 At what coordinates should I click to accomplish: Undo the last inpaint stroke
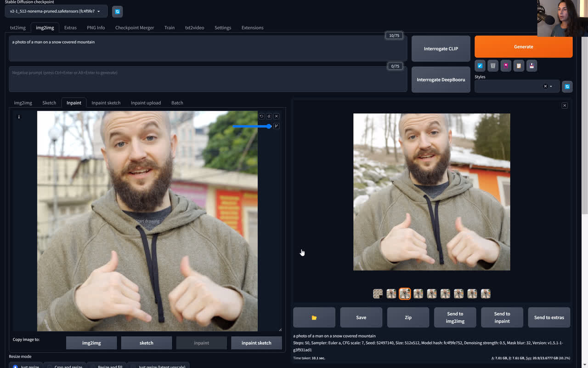(261, 116)
